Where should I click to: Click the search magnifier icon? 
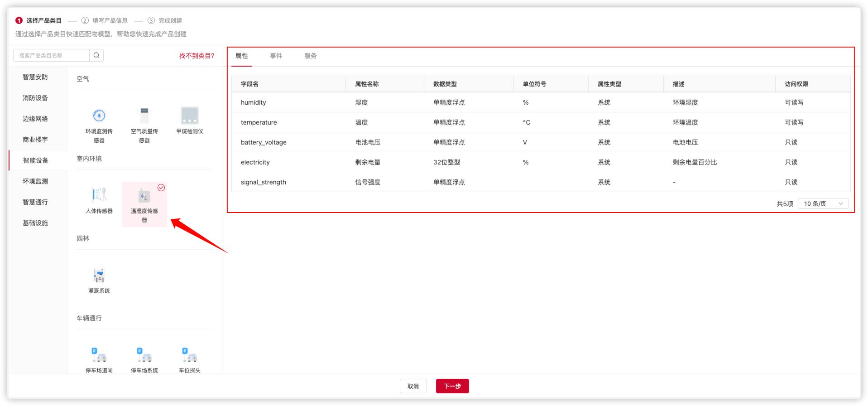pos(96,55)
